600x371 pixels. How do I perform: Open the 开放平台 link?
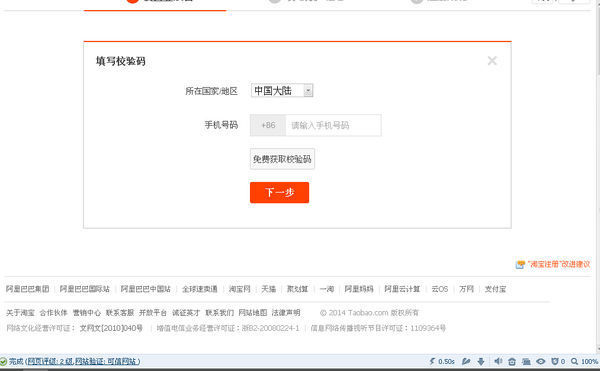[x=153, y=313]
